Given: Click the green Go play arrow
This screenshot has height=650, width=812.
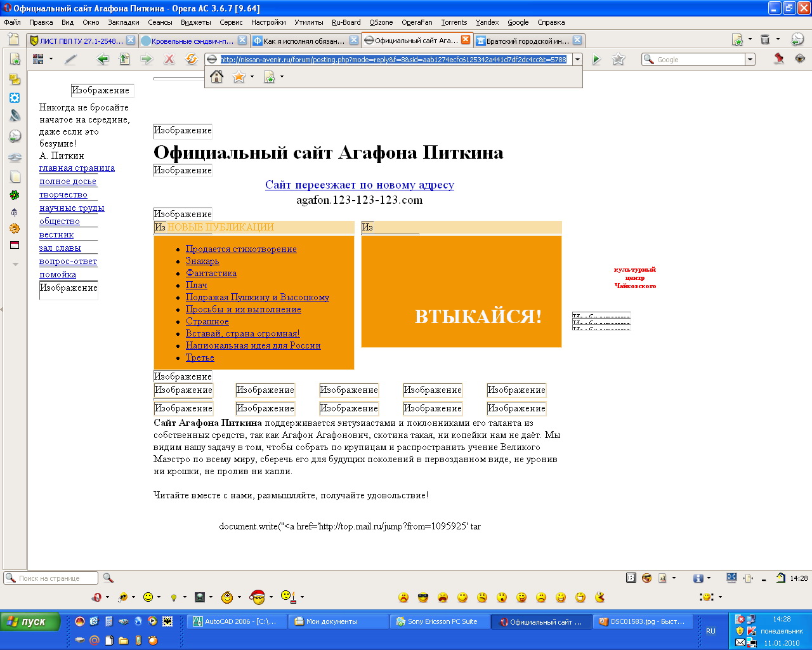Looking at the screenshot, I should coord(596,59).
